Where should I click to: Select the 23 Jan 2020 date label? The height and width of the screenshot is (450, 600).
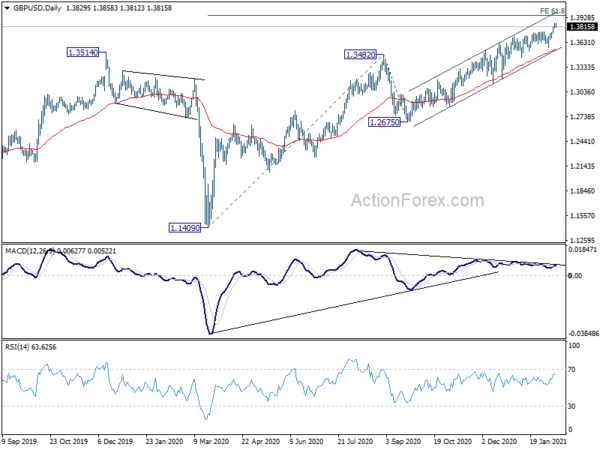[x=164, y=442]
